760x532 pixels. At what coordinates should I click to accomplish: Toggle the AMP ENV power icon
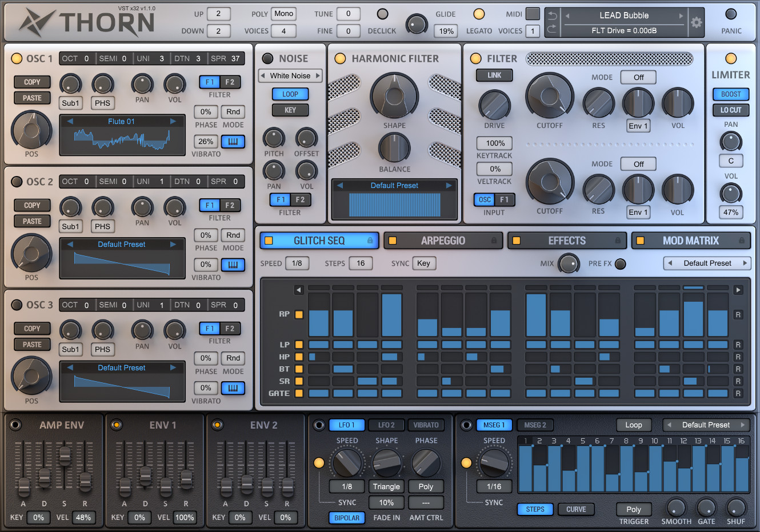(x=15, y=425)
